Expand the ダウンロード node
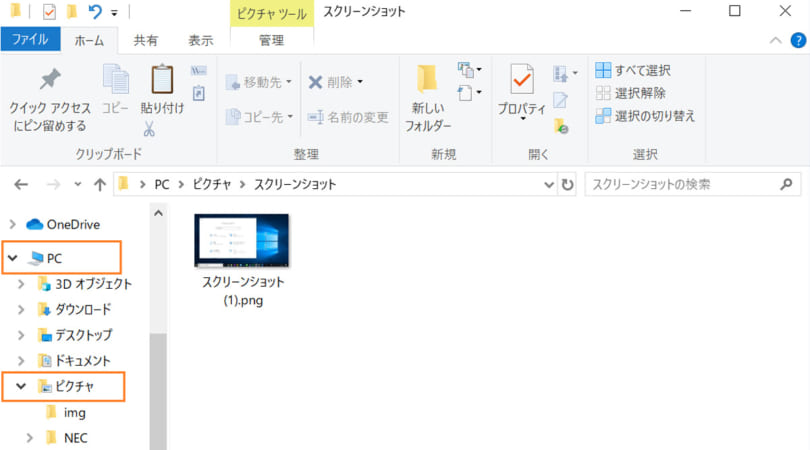 tap(21, 309)
